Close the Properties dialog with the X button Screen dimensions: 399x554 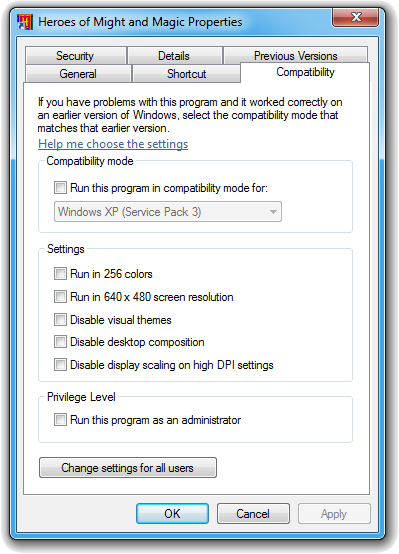coord(355,17)
